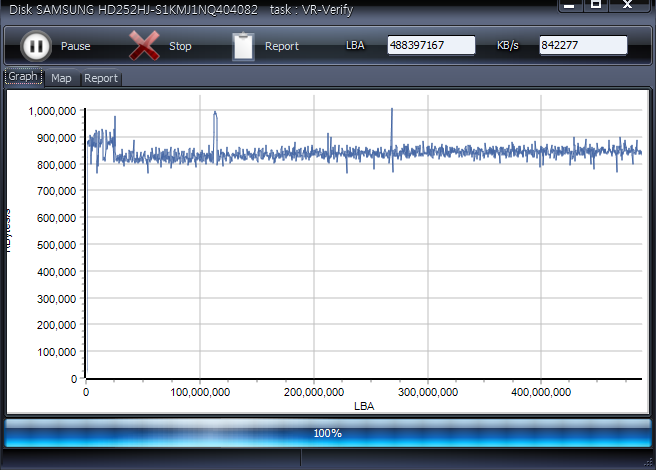Click the 100,000,000 x-axis label

pyautogui.click(x=200, y=392)
